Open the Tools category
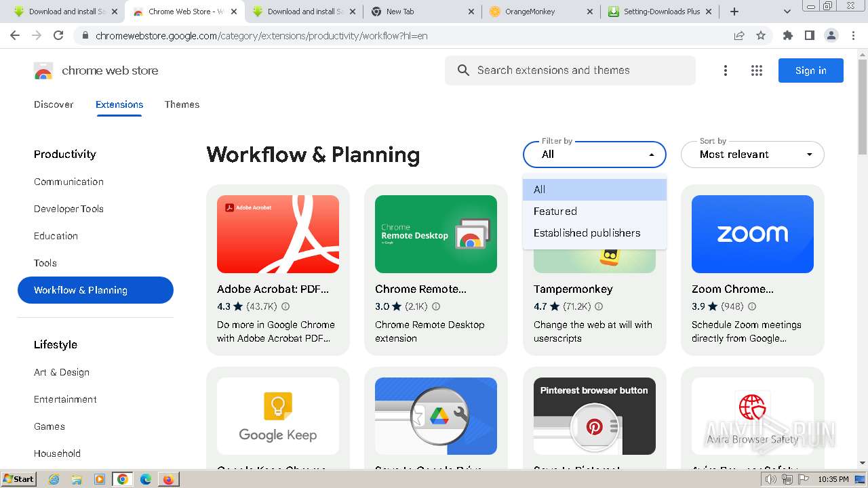Screen dimensions: 868x488 point(45,263)
